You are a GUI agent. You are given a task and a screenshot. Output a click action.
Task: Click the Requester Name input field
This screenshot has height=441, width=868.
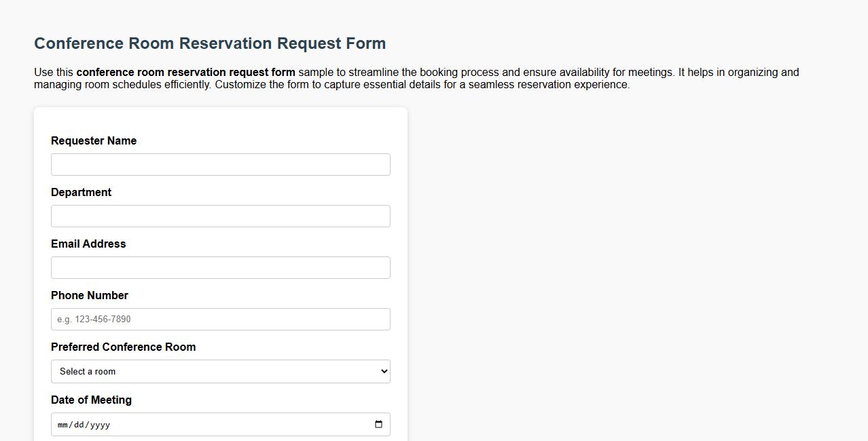point(220,164)
